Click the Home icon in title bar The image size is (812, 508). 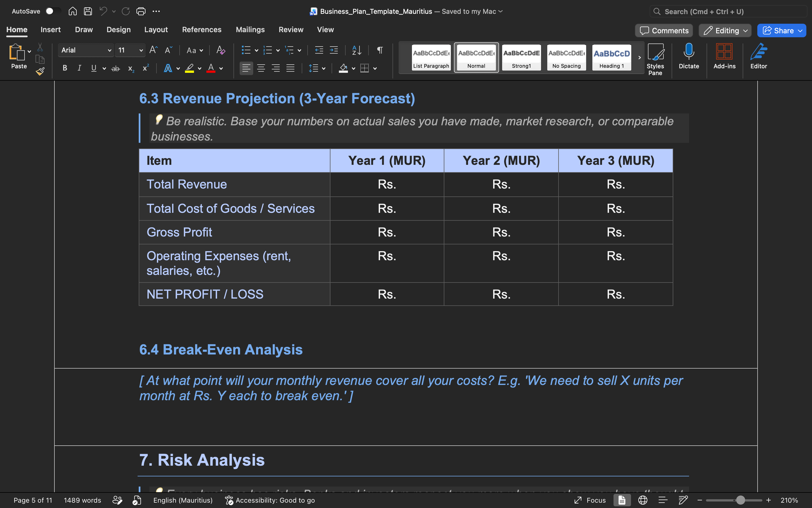tap(72, 11)
